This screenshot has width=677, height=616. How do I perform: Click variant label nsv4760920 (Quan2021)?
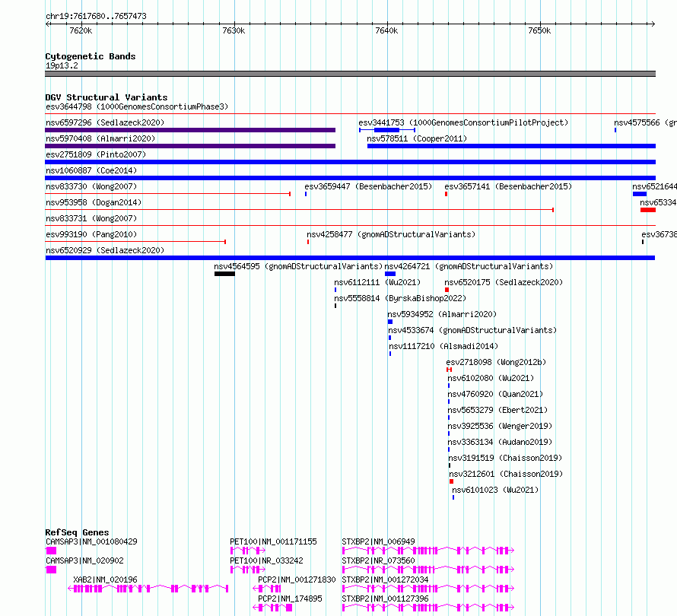coord(495,394)
